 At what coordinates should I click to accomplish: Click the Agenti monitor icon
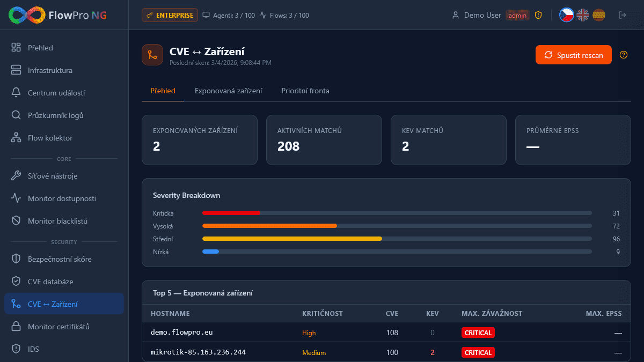[206, 15]
